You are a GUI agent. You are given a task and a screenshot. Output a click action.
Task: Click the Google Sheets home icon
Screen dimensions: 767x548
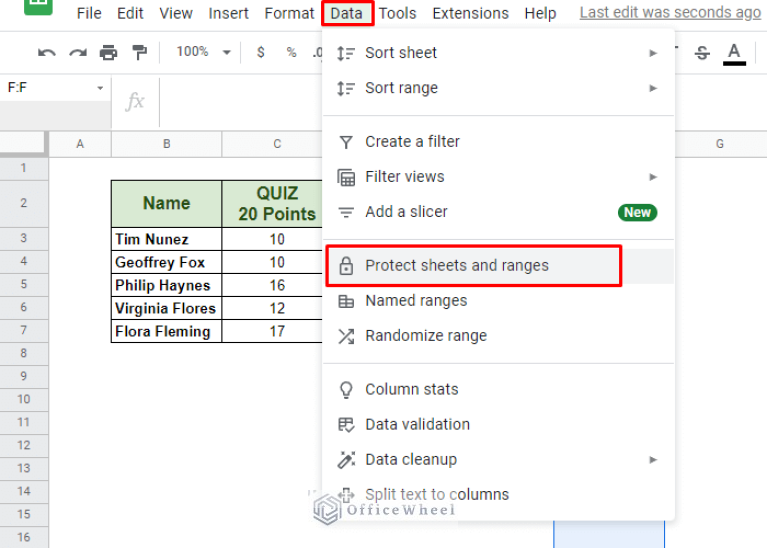(x=38, y=6)
